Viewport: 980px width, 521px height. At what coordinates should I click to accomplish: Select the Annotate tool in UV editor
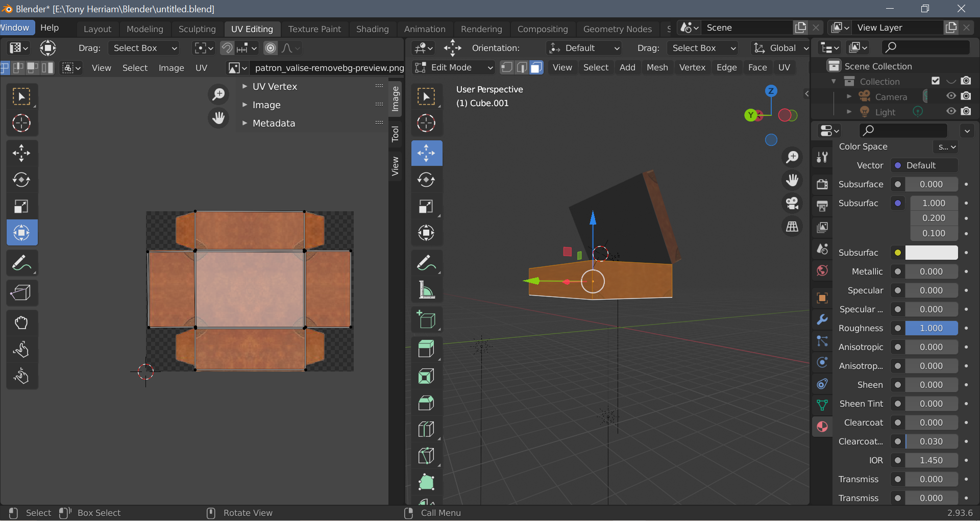pyautogui.click(x=21, y=263)
